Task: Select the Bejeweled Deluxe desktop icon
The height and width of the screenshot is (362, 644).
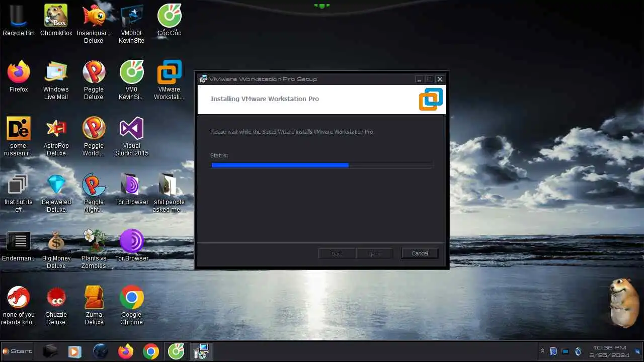Action: coord(56,193)
